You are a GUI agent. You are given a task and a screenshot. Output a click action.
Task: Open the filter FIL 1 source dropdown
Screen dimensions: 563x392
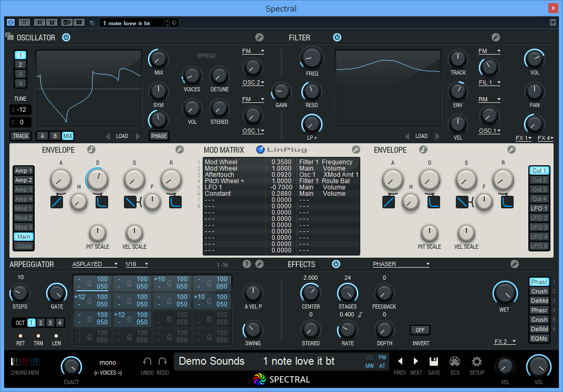click(x=489, y=82)
